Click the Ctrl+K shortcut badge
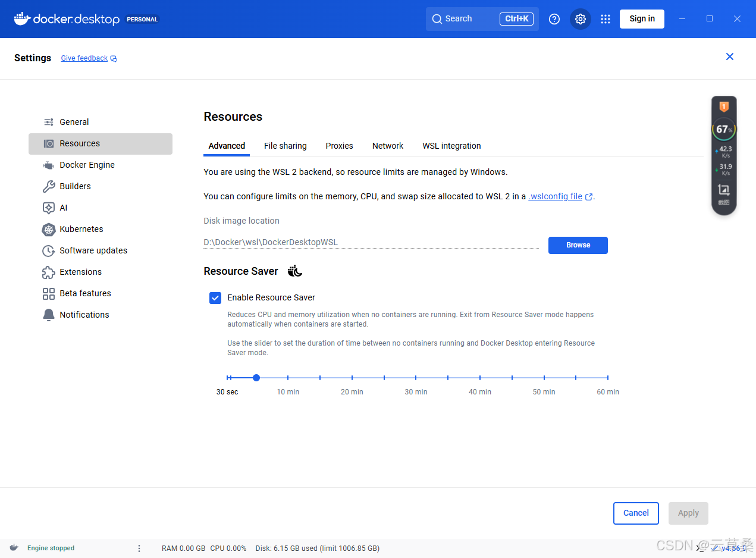This screenshot has width=756, height=558. point(516,19)
